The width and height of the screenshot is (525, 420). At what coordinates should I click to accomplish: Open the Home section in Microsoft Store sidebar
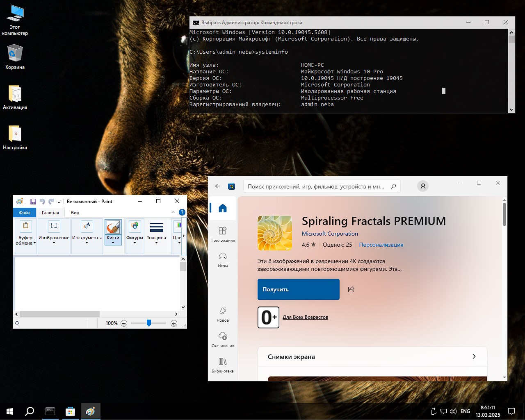tap(223, 209)
